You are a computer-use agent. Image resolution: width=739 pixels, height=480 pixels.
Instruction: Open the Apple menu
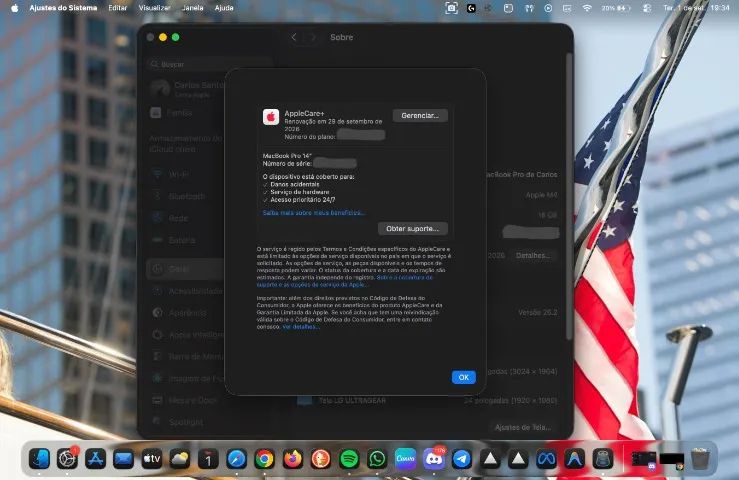15,8
